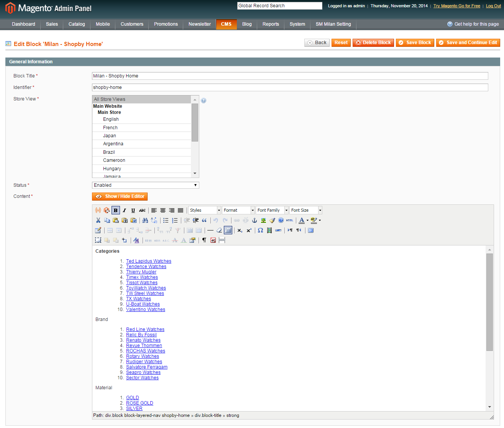This screenshot has height=428, width=504.
Task: Open Find with binoculars icon
Action: tap(145, 220)
